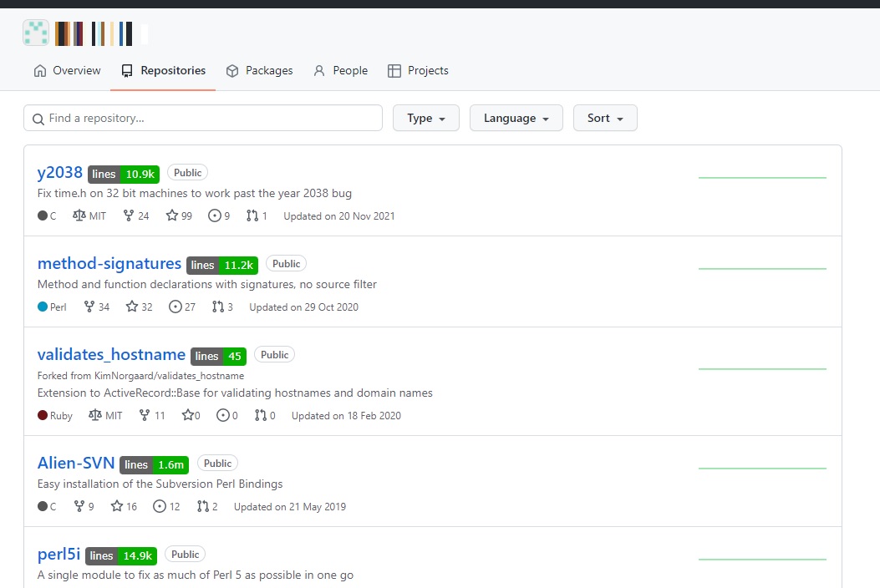Image resolution: width=880 pixels, height=588 pixels.
Task: Open the Alien-SVN repository link
Action: [x=76, y=463]
